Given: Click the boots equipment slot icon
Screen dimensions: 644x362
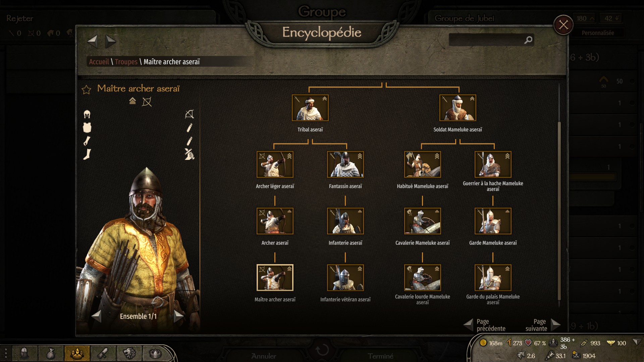Looking at the screenshot, I should pos(87,155).
